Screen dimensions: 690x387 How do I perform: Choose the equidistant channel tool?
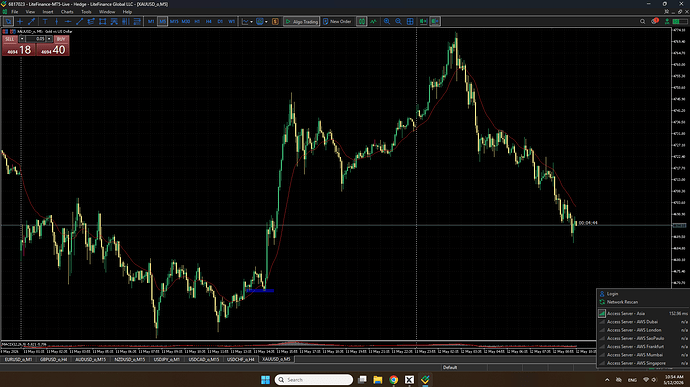point(91,21)
